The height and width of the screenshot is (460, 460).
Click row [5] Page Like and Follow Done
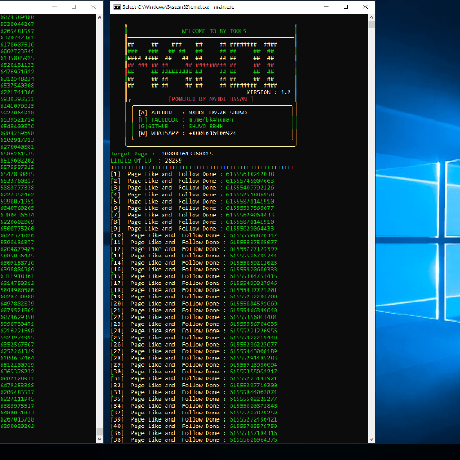tap(193, 201)
